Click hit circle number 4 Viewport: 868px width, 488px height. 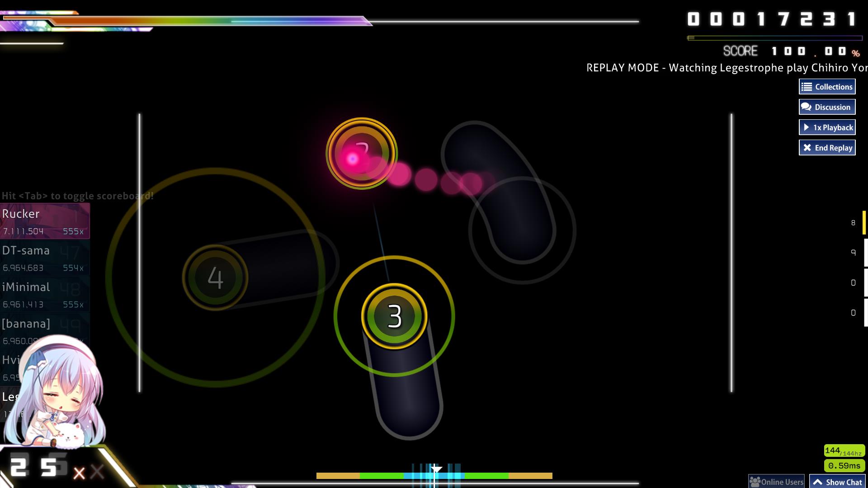tap(215, 277)
